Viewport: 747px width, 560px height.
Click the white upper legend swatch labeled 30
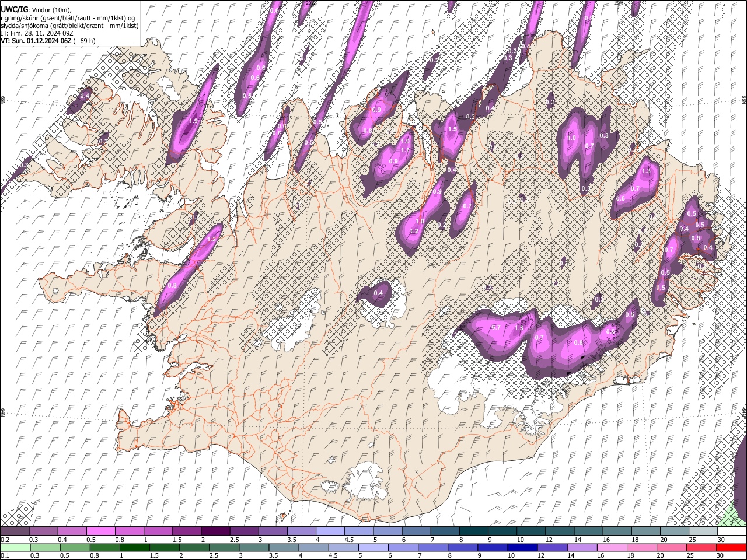[732, 531]
